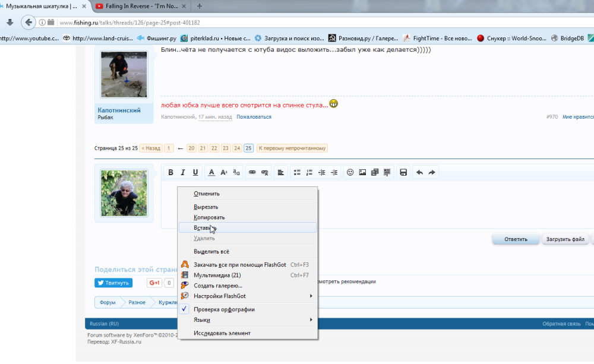Toggle the Проверка орфографии spell check option

coord(224,309)
